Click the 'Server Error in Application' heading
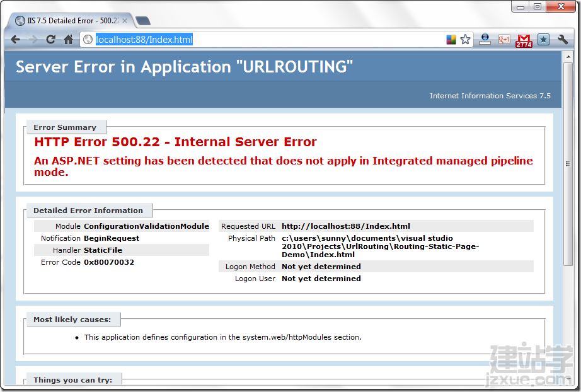The image size is (581, 392). [184, 67]
